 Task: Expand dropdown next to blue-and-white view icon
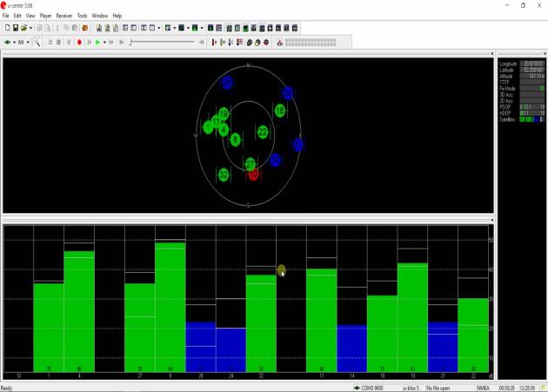[174, 28]
